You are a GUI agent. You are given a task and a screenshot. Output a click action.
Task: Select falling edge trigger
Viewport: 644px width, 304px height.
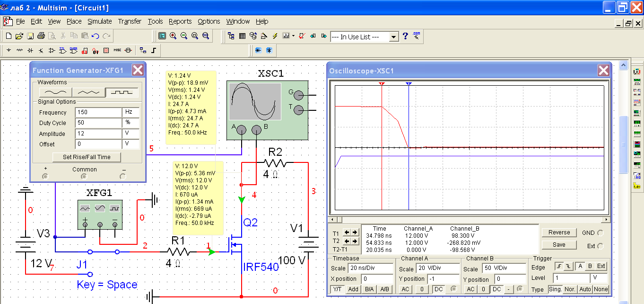[x=568, y=266]
